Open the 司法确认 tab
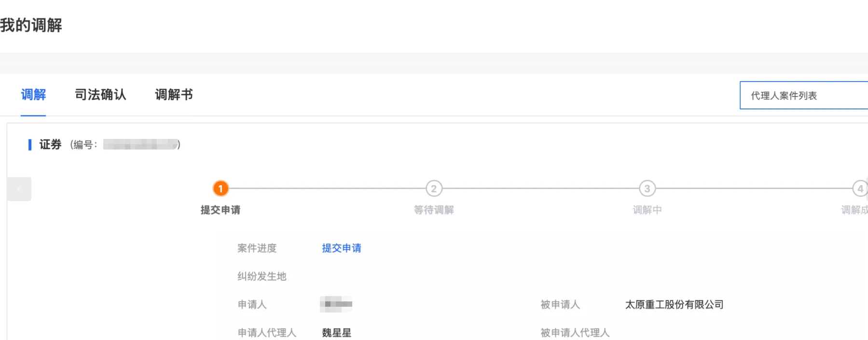The width and height of the screenshot is (868, 340). pyautogui.click(x=100, y=95)
